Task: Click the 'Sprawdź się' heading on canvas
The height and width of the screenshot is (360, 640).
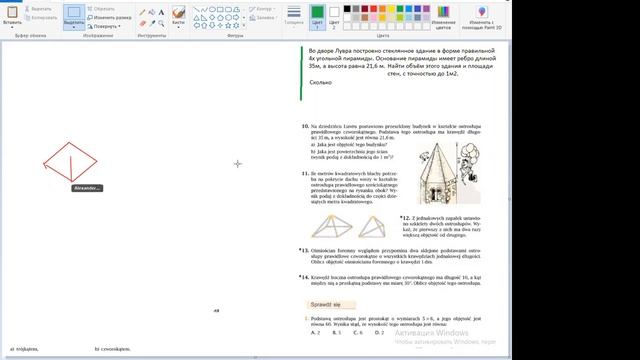Action: click(x=325, y=304)
